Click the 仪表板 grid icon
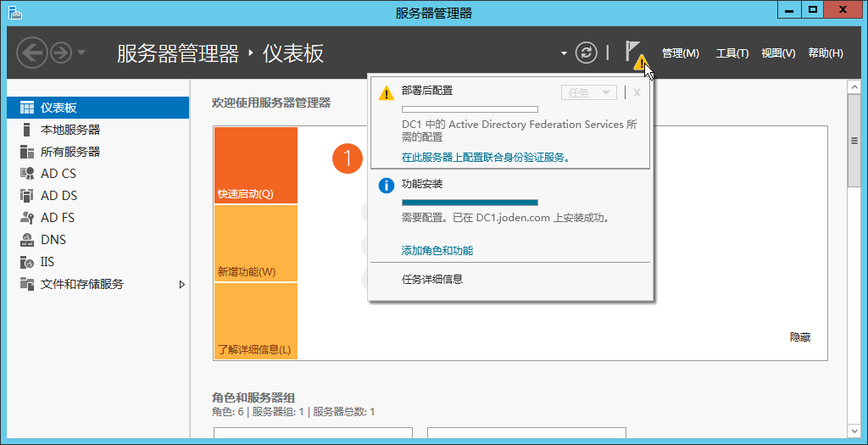The height and width of the screenshot is (445, 868). 26,108
